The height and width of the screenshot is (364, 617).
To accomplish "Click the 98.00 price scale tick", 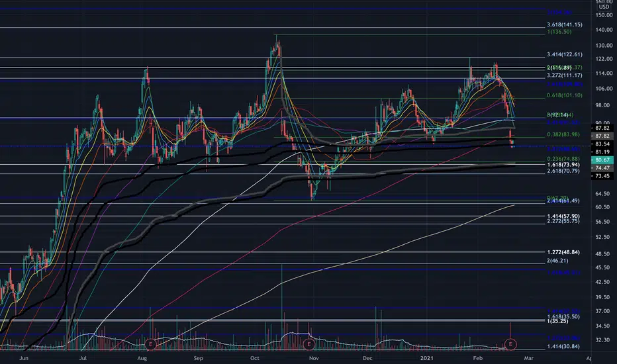I will click(x=604, y=105).
